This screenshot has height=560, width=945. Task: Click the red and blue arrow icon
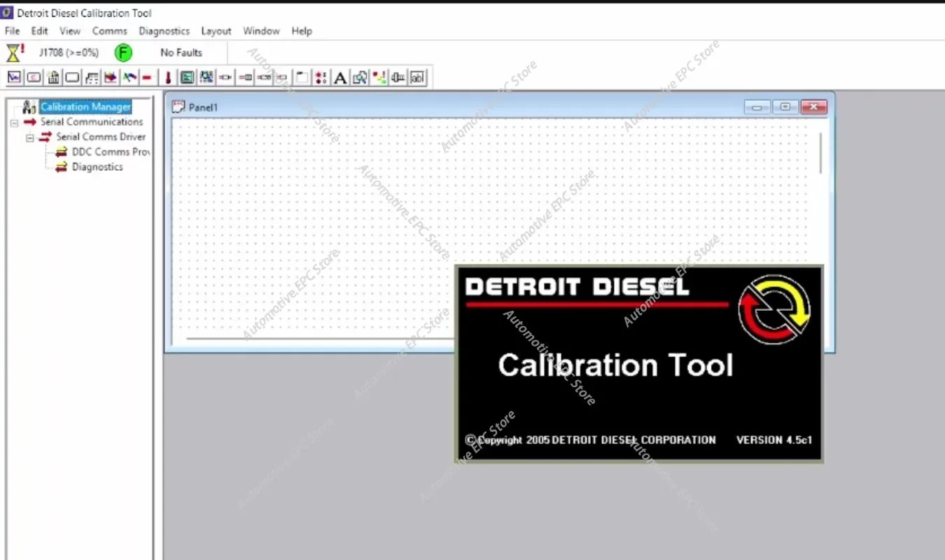coord(111,77)
